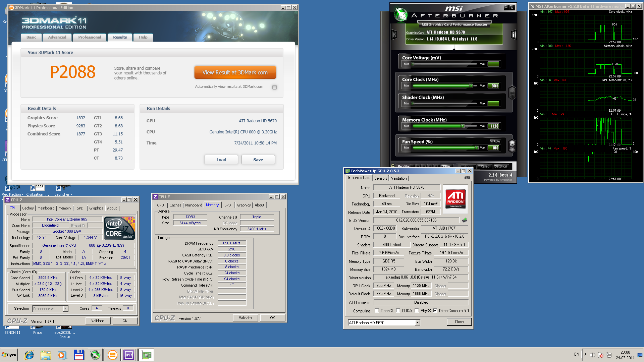
Task: Switch to Validation tab in GPU-Z
Action: coord(399,178)
